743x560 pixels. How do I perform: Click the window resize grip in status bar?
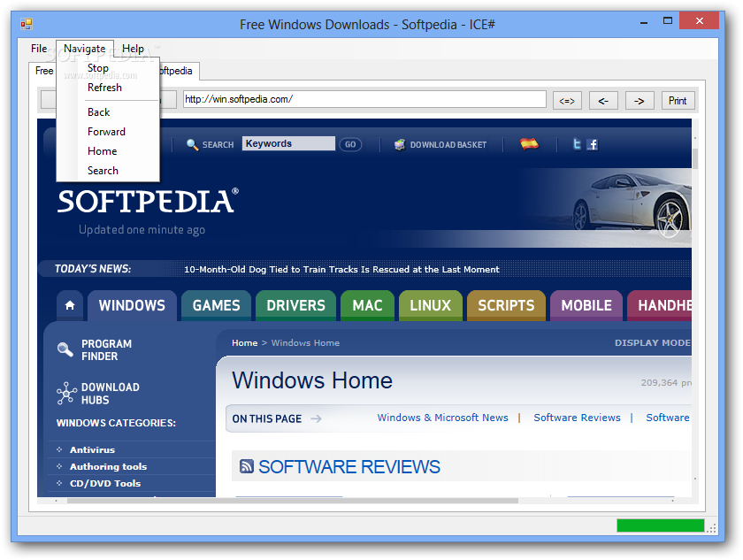[x=712, y=528]
